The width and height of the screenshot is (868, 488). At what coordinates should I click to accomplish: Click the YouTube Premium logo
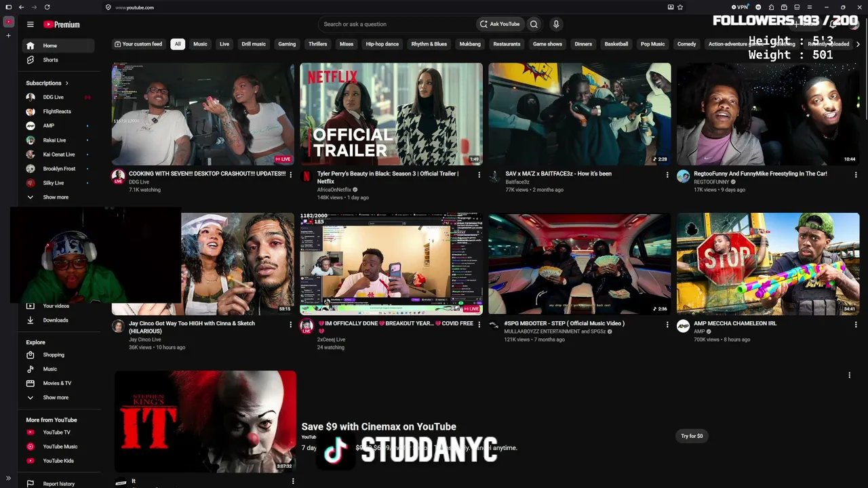[62, 24]
